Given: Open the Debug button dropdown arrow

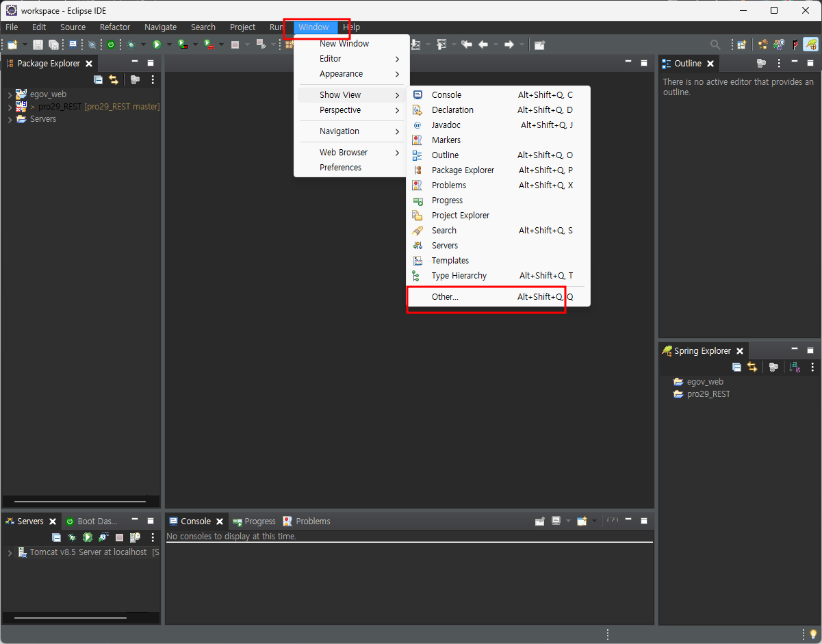Looking at the screenshot, I should pyautogui.click(x=143, y=44).
